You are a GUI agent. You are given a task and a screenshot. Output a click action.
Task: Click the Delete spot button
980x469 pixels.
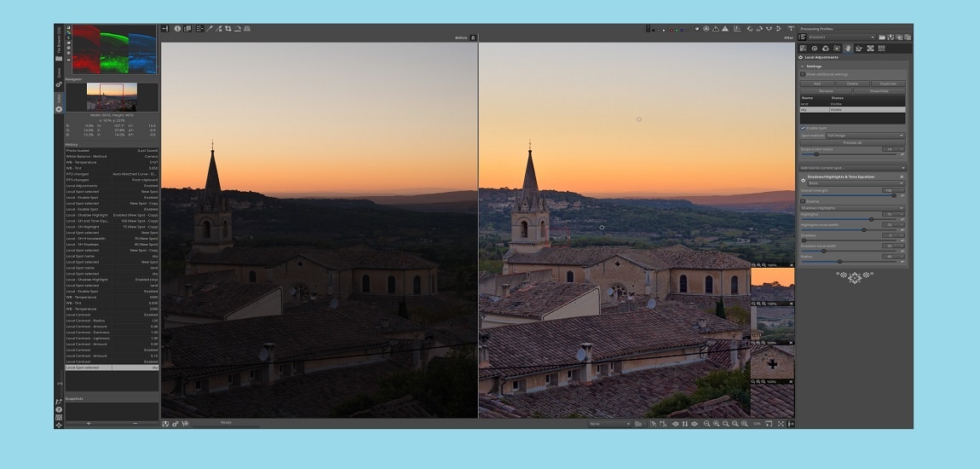[x=852, y=84]
